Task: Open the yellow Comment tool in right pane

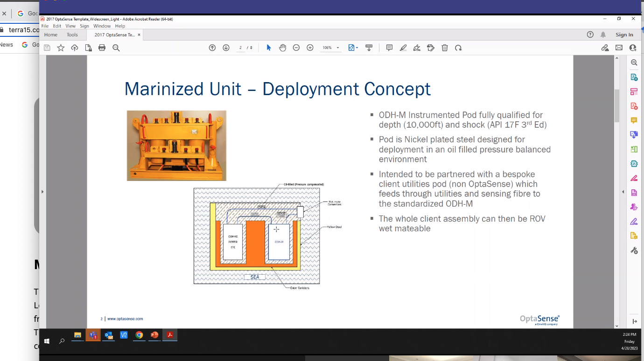Action: point(634,120)
